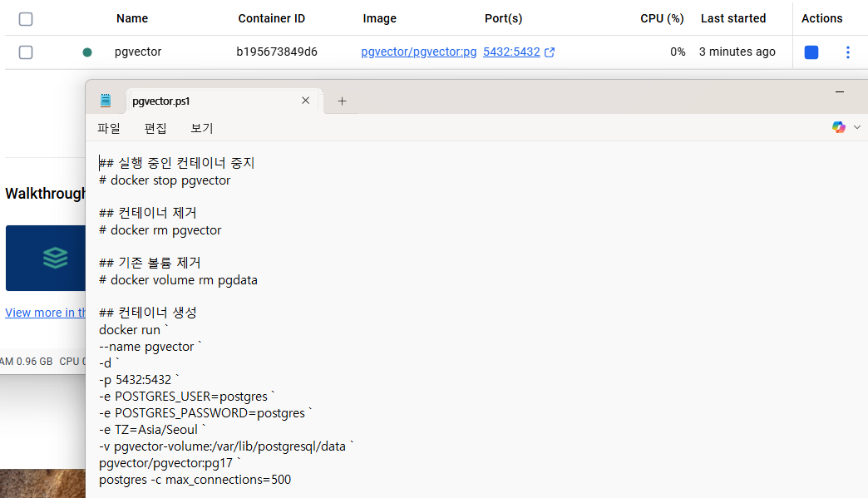Click the '-d `' line in editor

109,363
